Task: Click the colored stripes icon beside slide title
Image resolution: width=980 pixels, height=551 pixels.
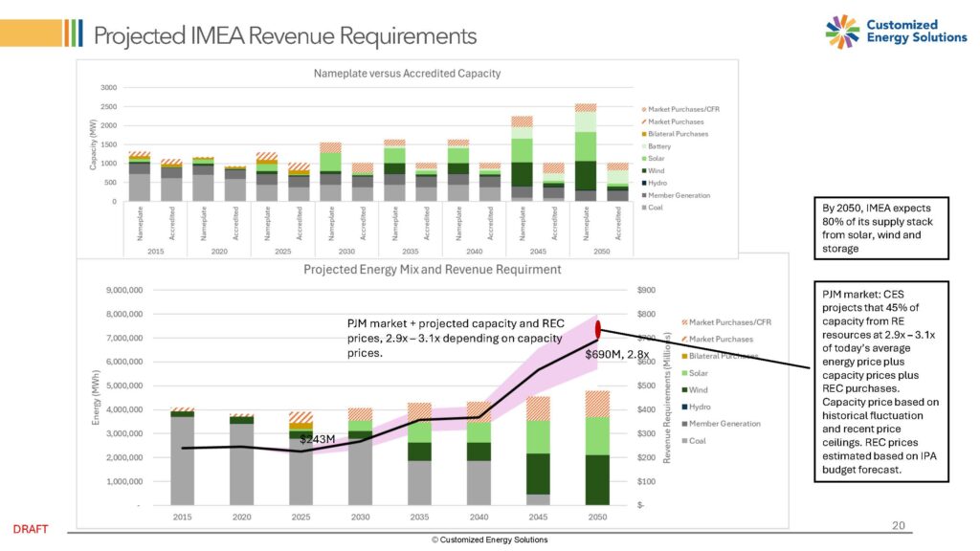Action: click(x=72, y=34)
